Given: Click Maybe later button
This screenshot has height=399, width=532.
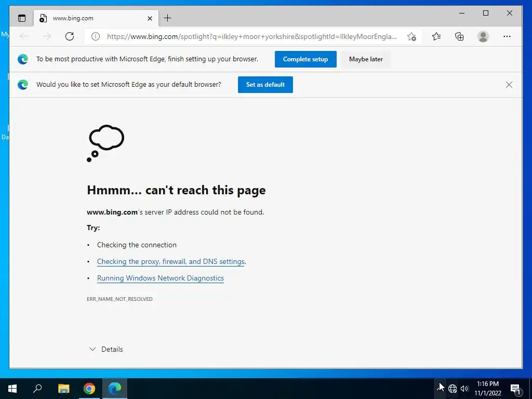Looking at the screenshot, I should pyautogui.click(x=366, y=59).
